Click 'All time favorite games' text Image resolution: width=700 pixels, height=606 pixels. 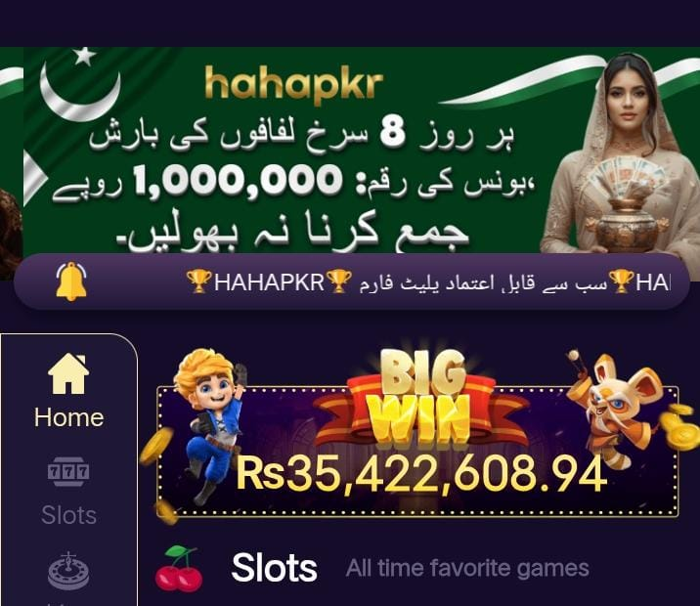tap(467, 569)
